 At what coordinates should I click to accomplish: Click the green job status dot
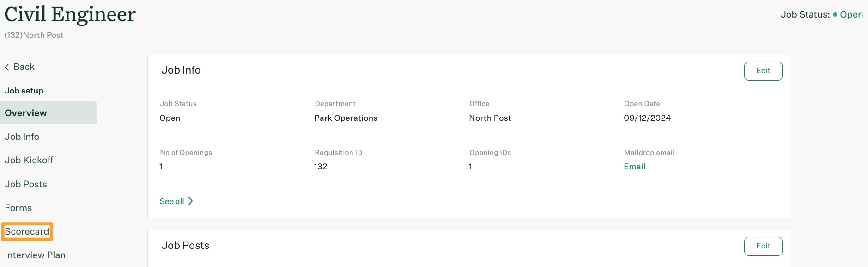(835, 15)
